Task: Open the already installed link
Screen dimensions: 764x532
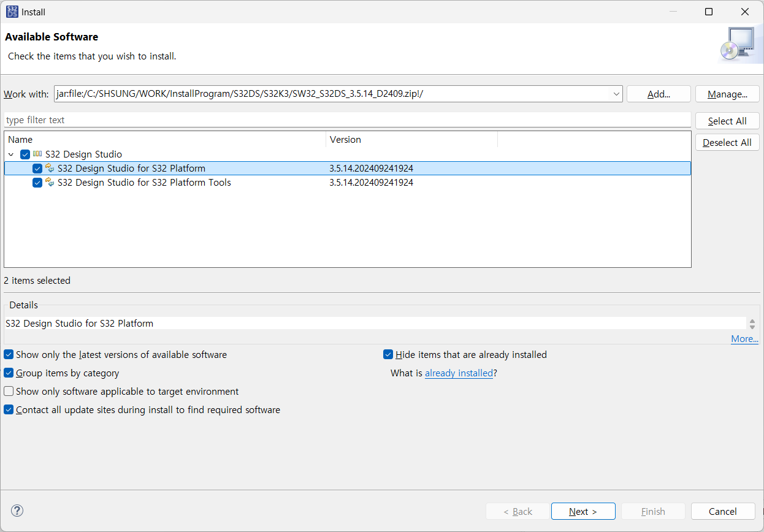Action: (x=459, y=372)
